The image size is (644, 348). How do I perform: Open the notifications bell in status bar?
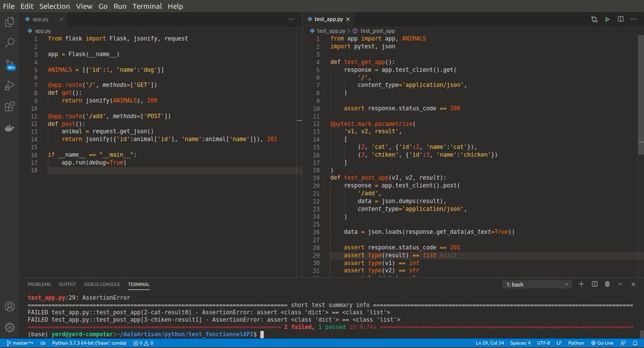pyautogui.click(x=635, y=343)
